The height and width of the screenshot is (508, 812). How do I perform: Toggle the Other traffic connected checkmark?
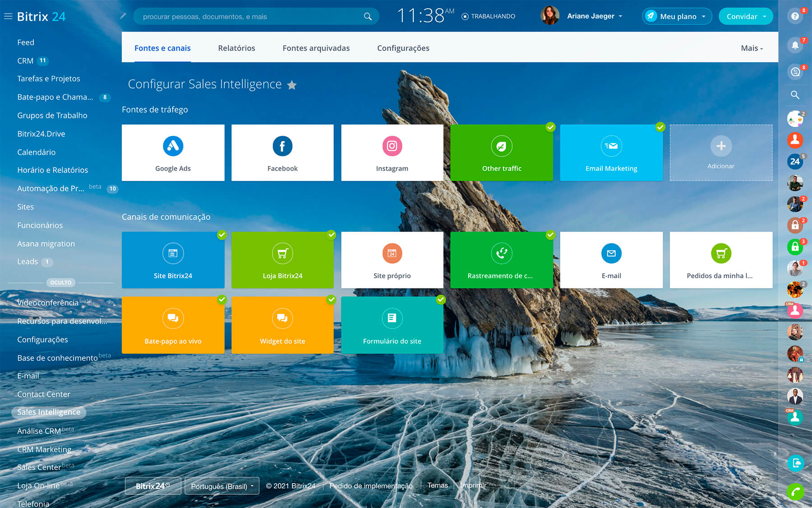point(550,127)
